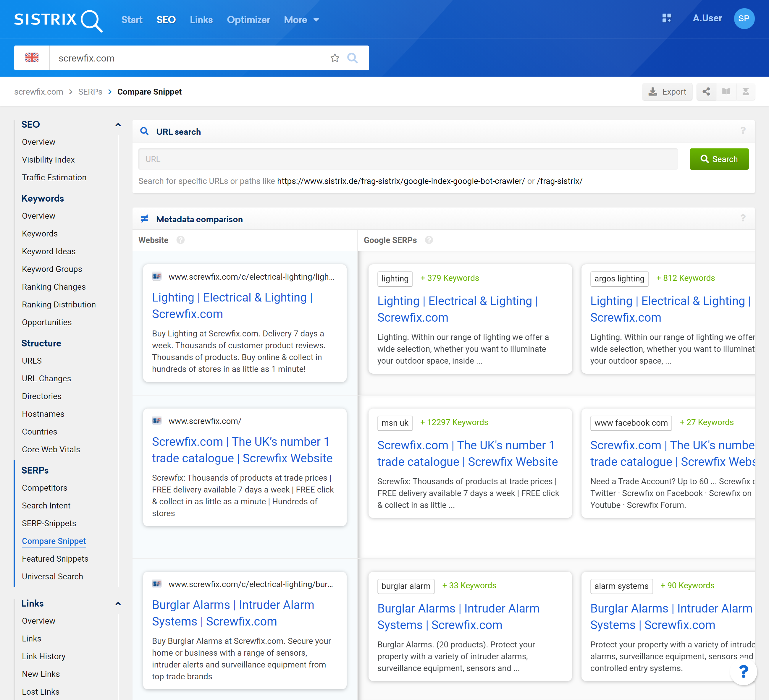Screen dimensions: 769x700
Task: Open Core Web Vitals in sidebar
Action: (x=51, y=450)
